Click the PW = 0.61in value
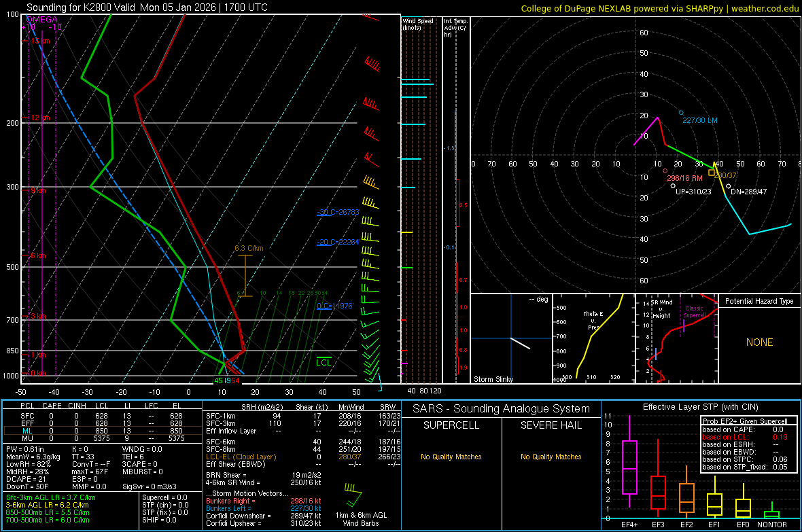Screen dimensions: 802x532 [24, 449]
